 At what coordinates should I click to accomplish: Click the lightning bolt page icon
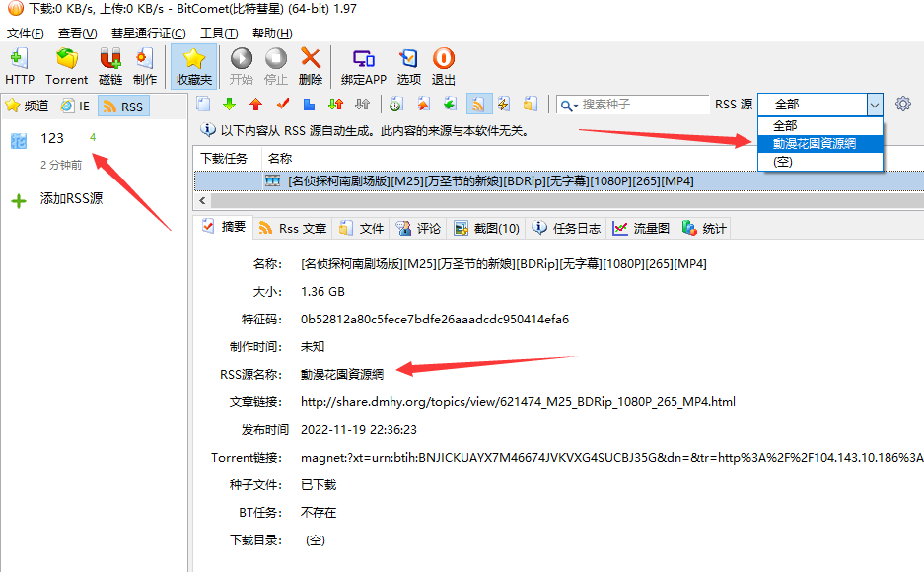503,105
